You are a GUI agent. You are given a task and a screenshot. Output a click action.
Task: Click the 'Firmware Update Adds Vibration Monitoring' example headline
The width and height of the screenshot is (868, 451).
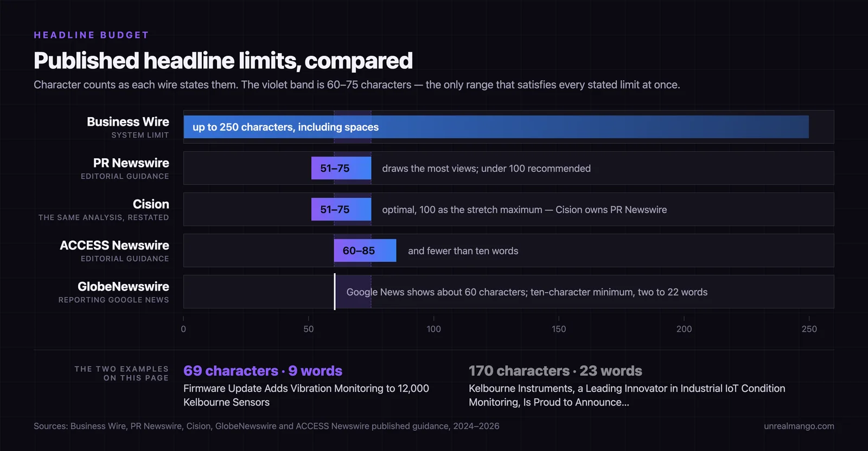(306, 395)
